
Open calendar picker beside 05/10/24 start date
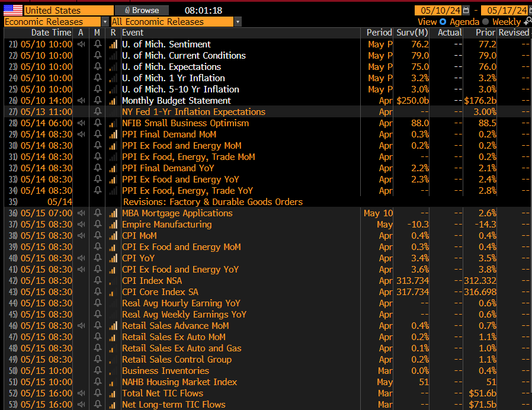466,11
